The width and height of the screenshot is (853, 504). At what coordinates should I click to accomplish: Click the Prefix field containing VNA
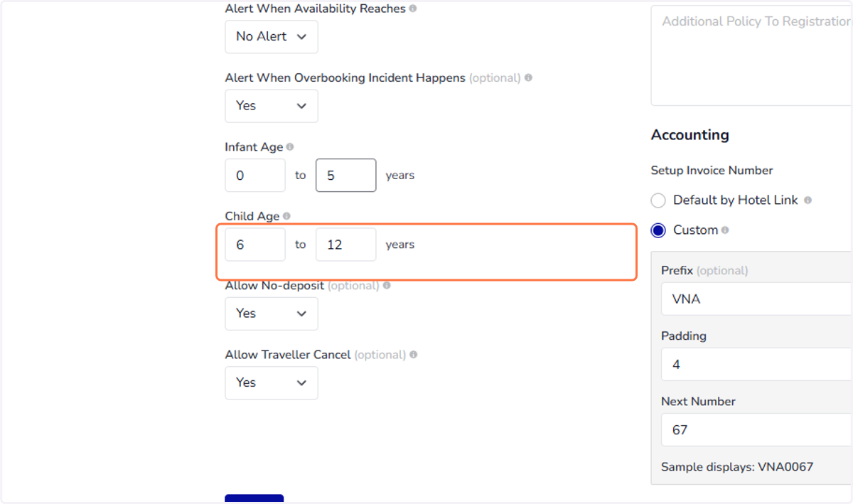pyautogui.click(x=757, y=299)
